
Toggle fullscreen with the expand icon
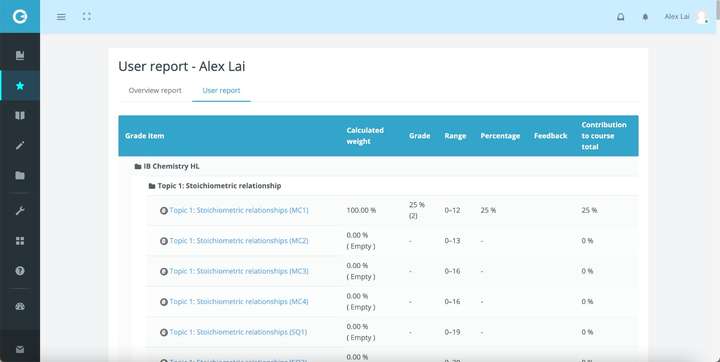(x=87, y=17)
